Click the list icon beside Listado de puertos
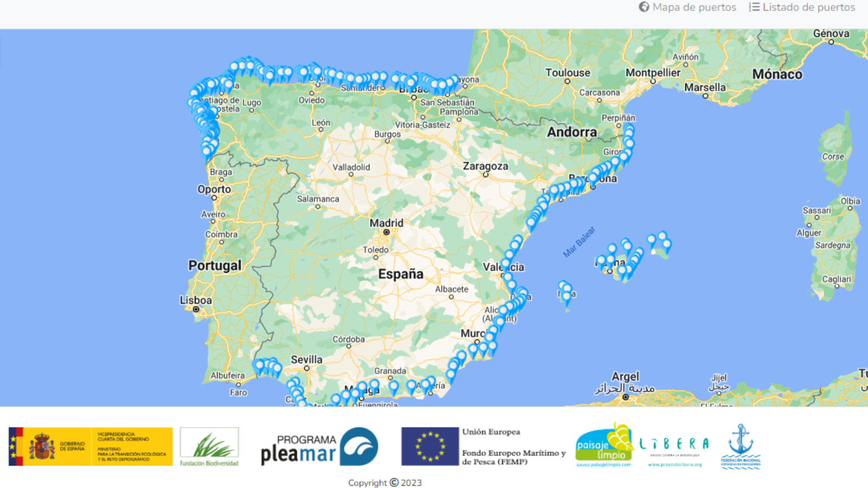Screen dimensions: 868x488 754,7
